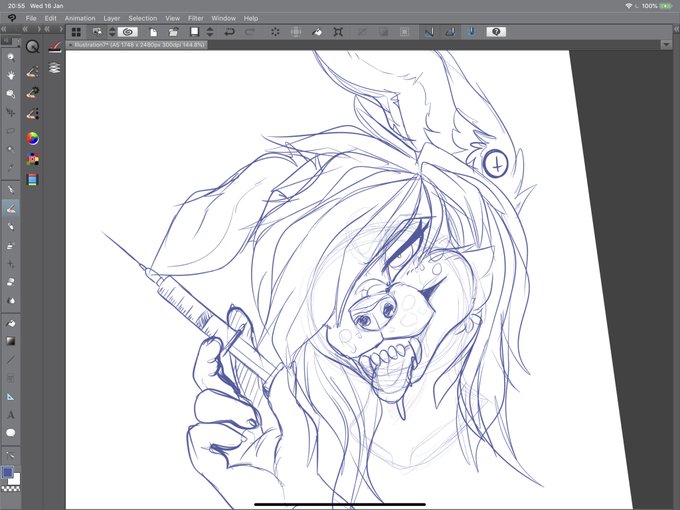Open the Layer Property palette

click(55, 46)
